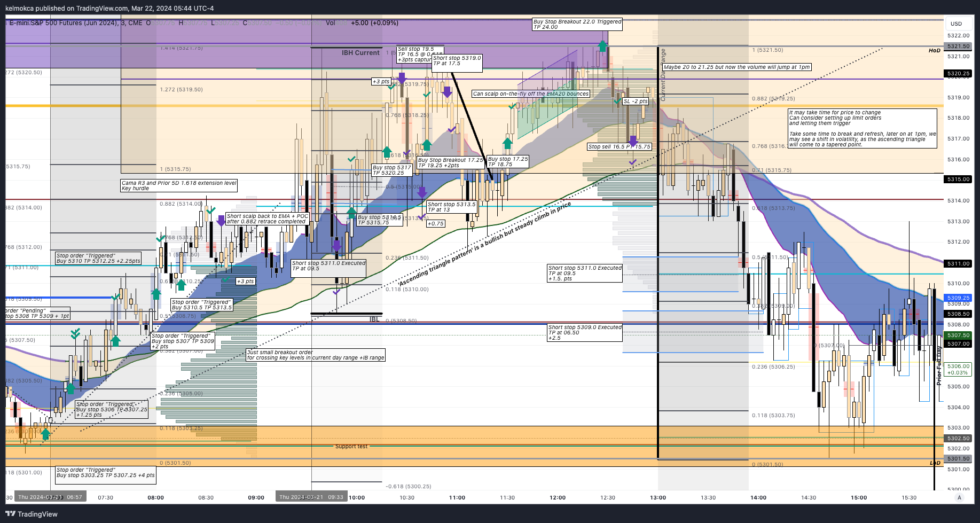Click the 10:00 time axis label

pos(357,497)
